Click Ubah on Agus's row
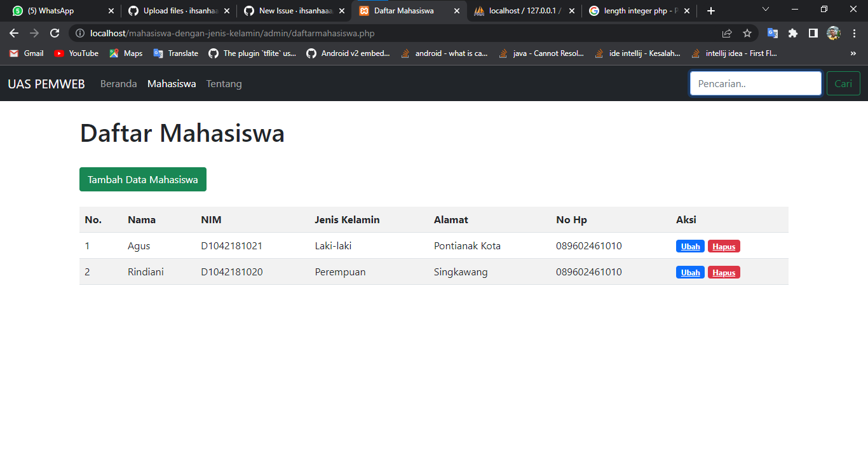868x468 pixels. click(690, 246)
